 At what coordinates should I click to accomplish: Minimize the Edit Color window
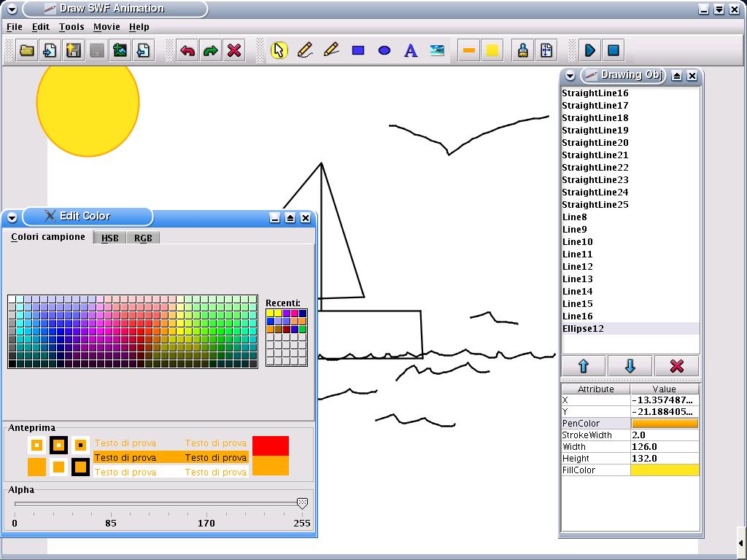pyautogui.click(x=274, y=217)
